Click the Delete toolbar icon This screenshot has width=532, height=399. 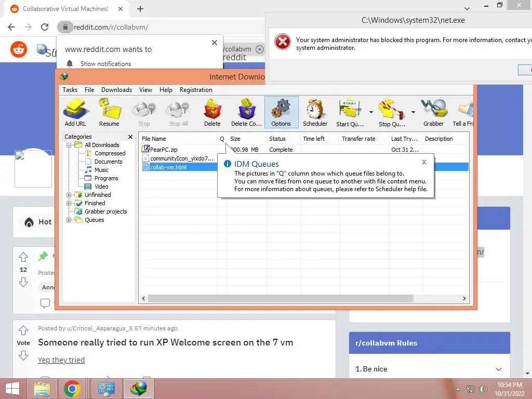[212, 112]
